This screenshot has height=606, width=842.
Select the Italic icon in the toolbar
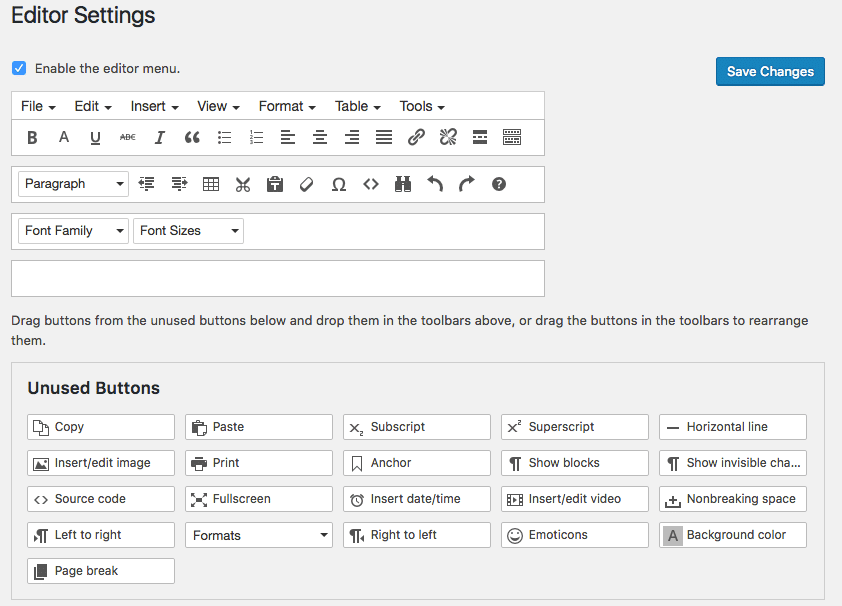coord(159,137)
